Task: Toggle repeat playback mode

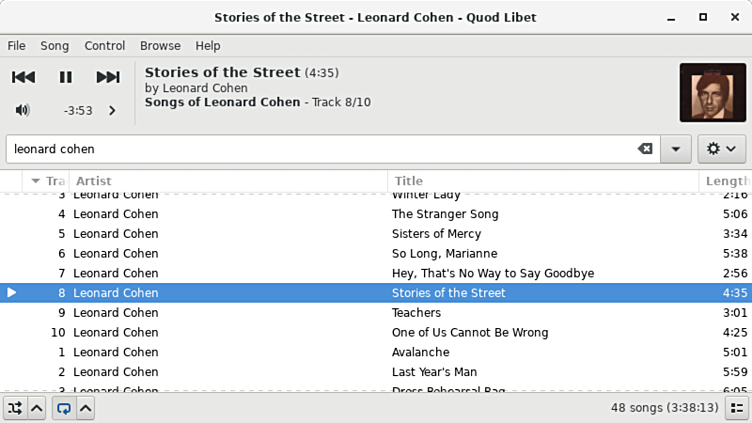Action: 64,408
